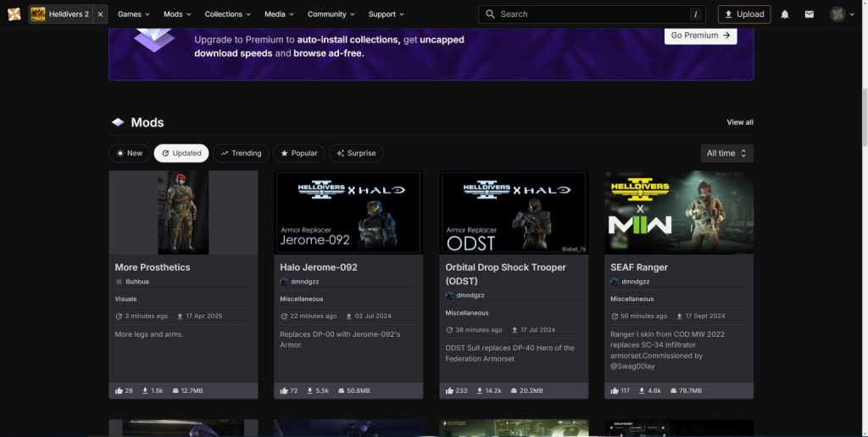Expand the Community menu

(332, 14)
